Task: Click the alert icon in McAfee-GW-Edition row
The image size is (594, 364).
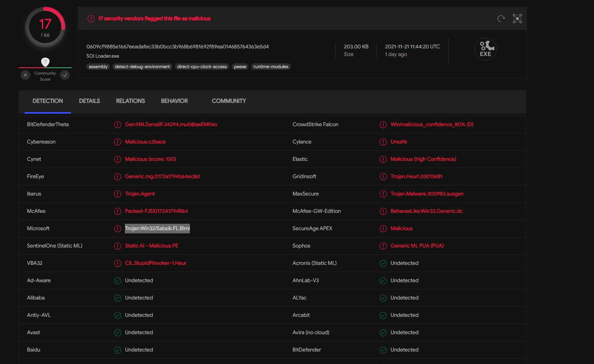Action: (383, 211)
